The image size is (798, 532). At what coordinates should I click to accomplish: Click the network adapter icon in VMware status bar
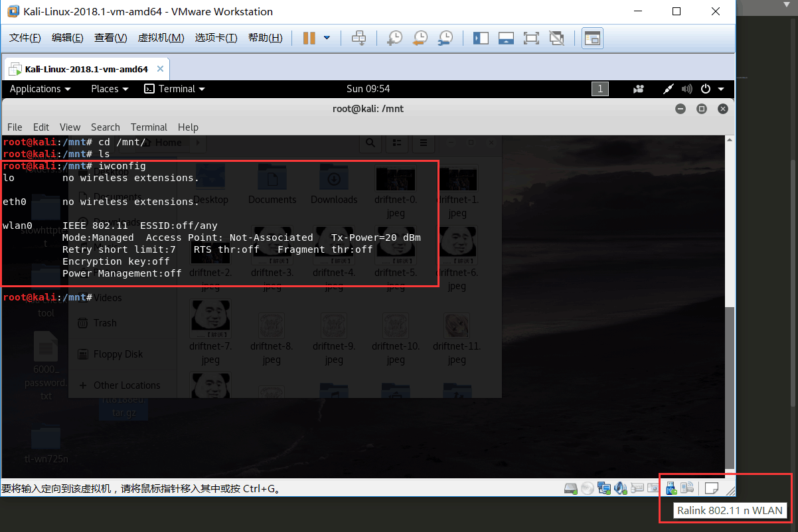coord(604,488)
